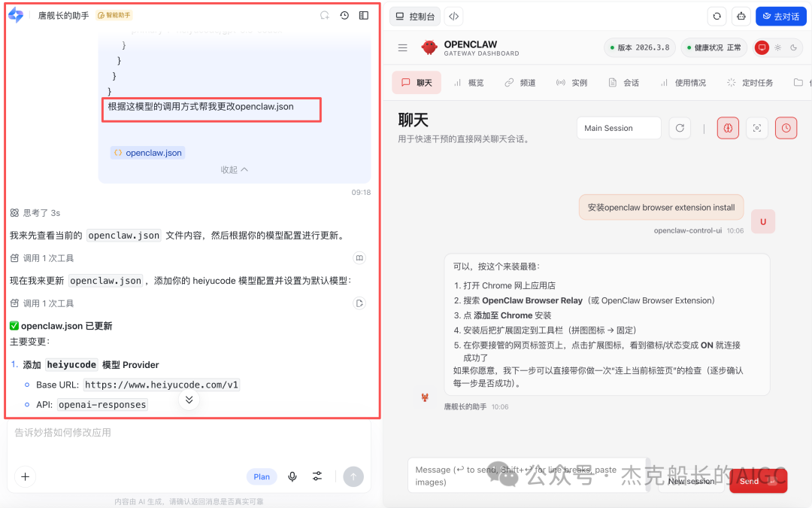Expand first 调用 1 次工具 entry
The image size is (812, 508).
point(42,258)
